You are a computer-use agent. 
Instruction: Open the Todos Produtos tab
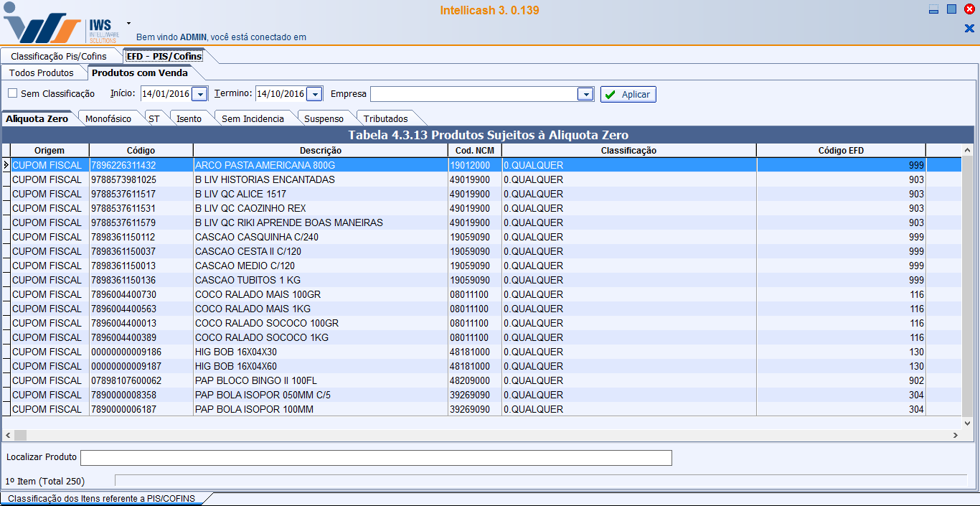[42, 72]
